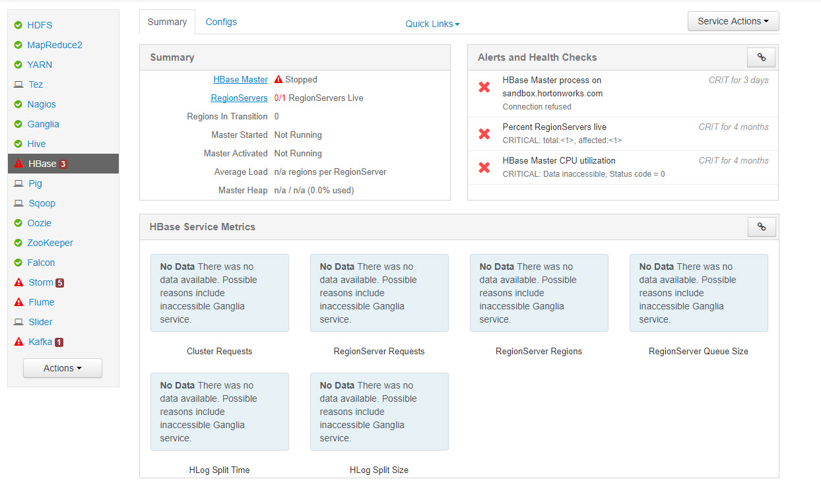The height and width of the screenshot is (504, 821).
Task: Switch to the Configs tab
Action: (221, 22)
